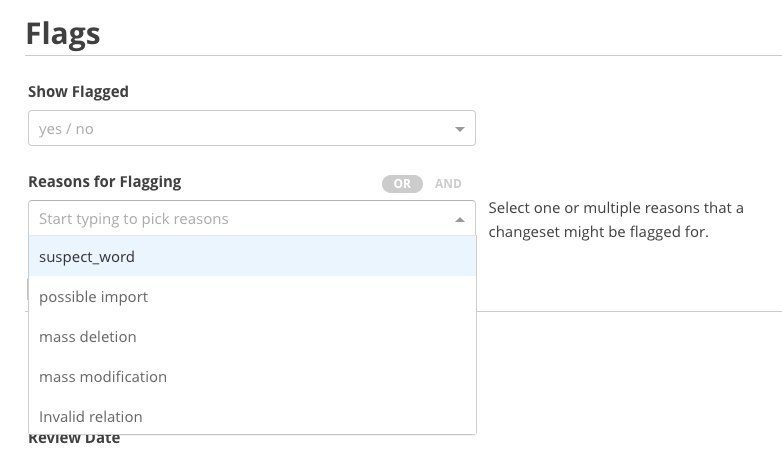Open the yes / no select field

[x=252, y=128]
